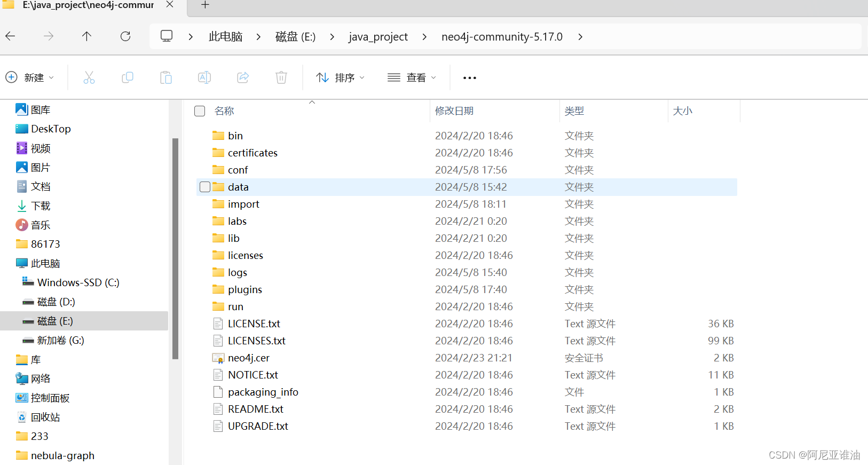Click the Paste clipboard icon
This screenshot has height=465, width=868.
coord(166,77)
